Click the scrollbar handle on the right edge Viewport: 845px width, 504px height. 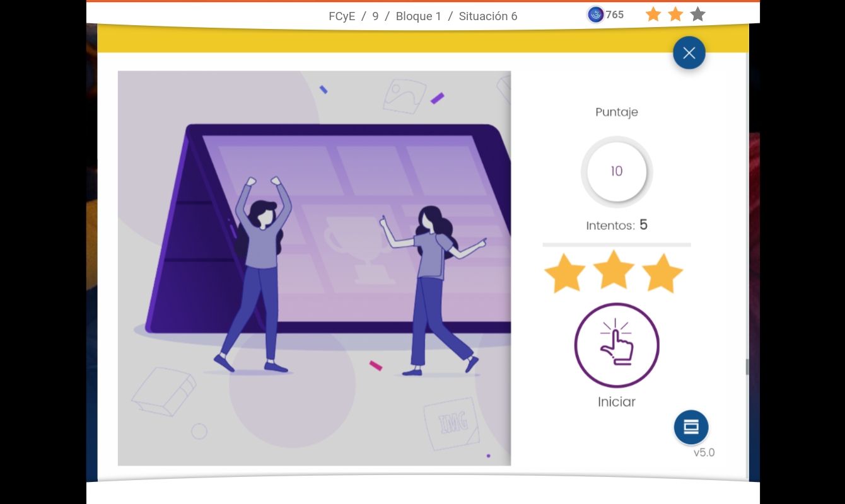[747, 367]
